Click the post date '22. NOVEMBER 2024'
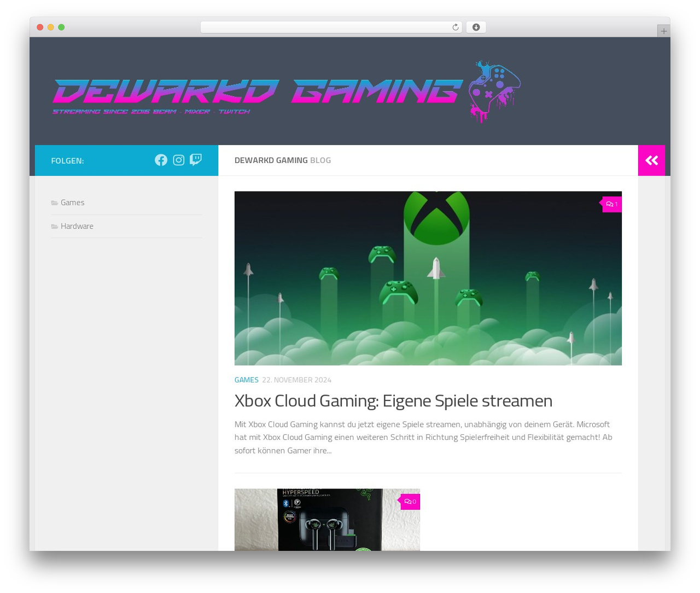The width and height of the screenshot is (700, 593). click(x=296, y=380)
